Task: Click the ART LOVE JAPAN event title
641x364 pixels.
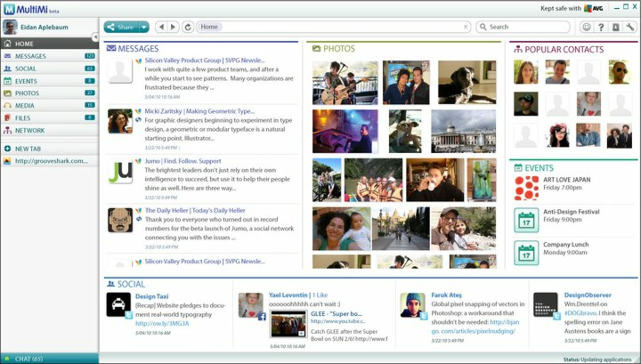Action: [x=567, y=180]
